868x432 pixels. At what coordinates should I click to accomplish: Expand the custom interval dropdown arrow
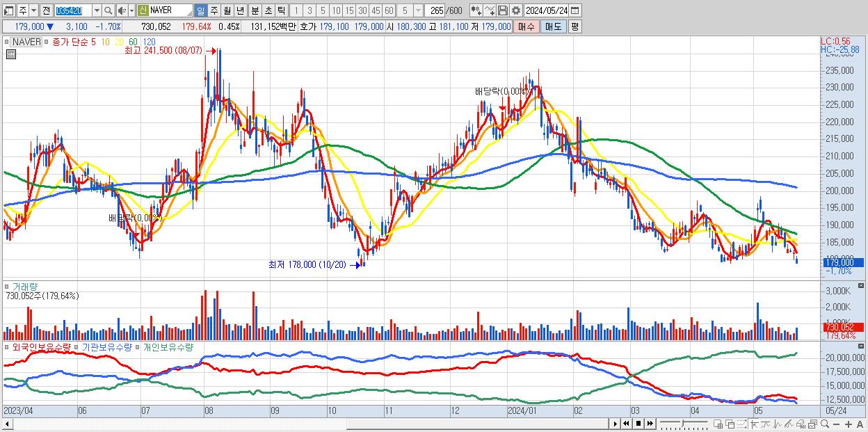tap(418, 11)
